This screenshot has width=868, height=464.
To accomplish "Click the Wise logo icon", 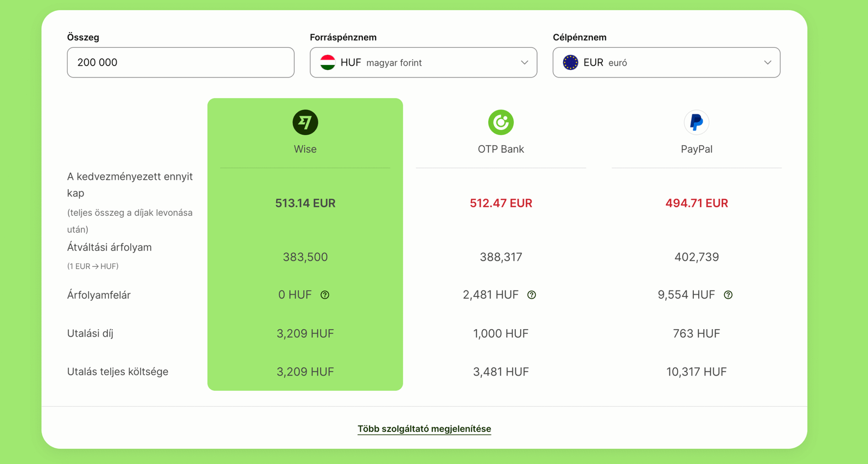I will [305, 123].
